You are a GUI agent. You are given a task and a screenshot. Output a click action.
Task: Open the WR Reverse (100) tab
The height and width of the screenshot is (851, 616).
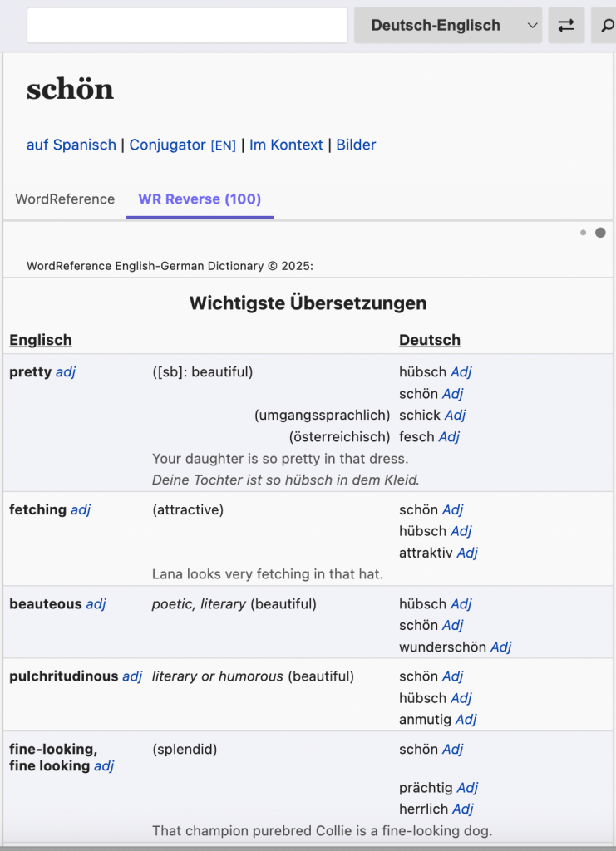[x=200, y=199]
